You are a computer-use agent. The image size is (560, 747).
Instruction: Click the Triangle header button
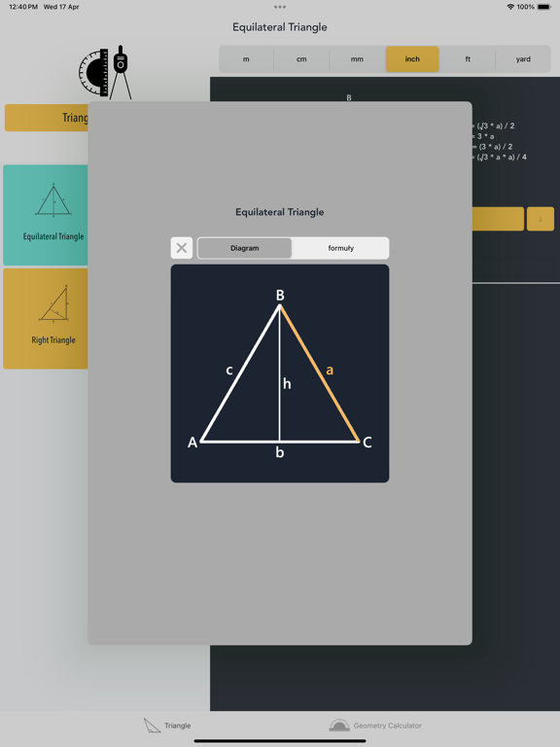pos(47,118)
